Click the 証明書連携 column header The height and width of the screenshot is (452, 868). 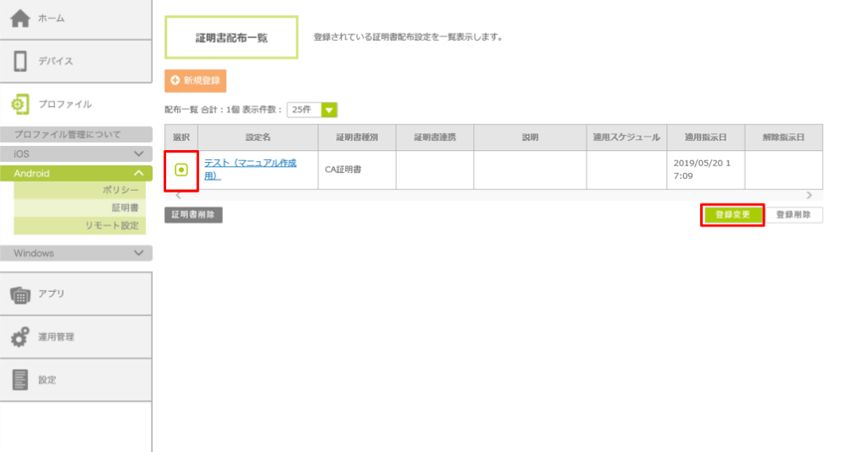point(435,137)
